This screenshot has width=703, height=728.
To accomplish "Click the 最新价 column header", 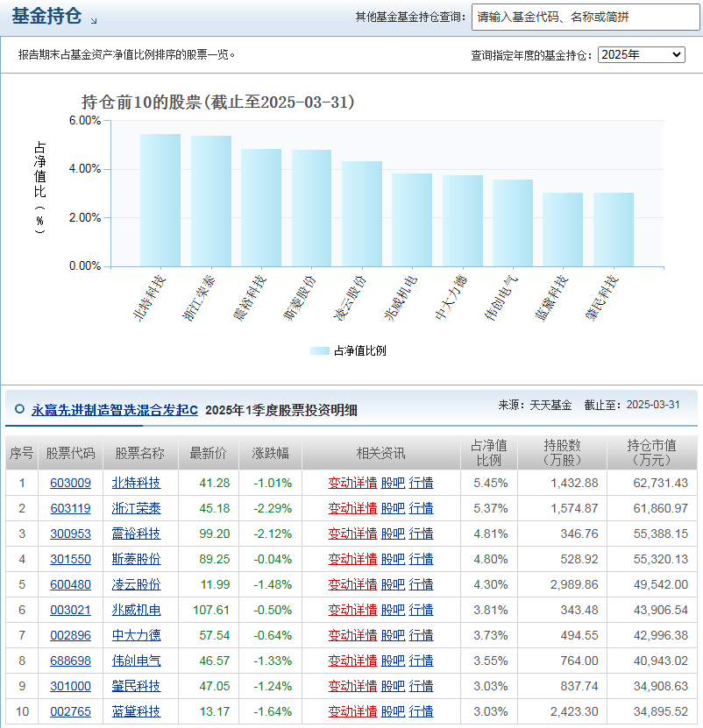I will [x=208, y=453].
